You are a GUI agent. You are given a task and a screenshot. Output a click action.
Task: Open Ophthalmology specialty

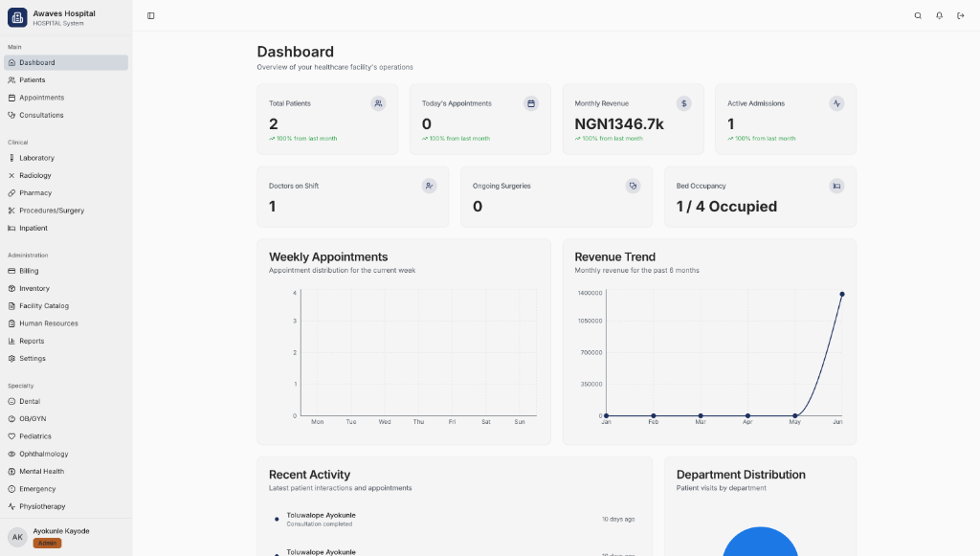(x=66, y=455)
